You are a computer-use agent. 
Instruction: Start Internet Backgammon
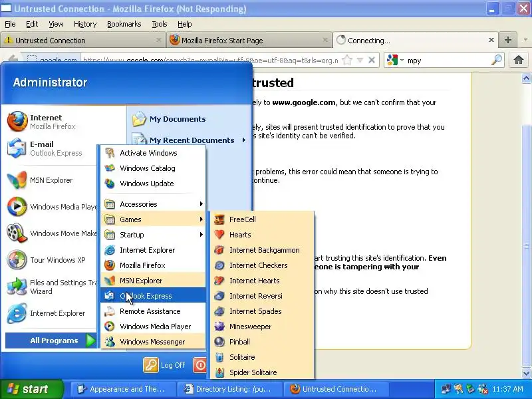click(x=262, y=250)
